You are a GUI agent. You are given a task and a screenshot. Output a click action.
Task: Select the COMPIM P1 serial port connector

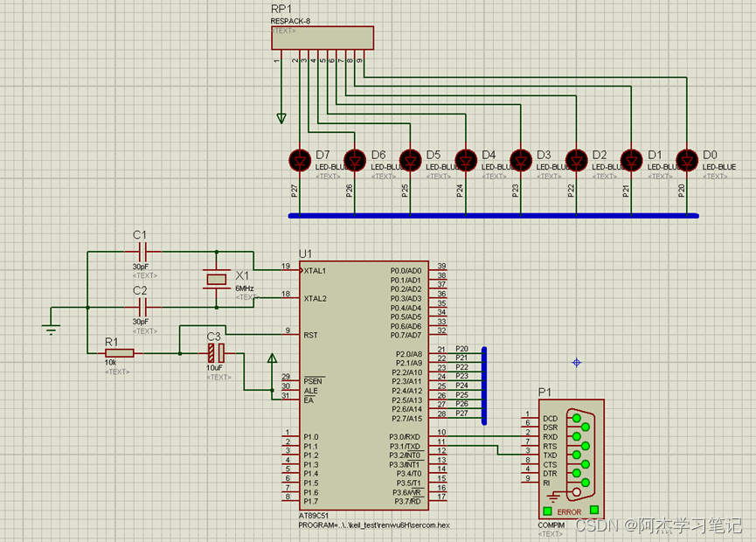tap(572, 459)
